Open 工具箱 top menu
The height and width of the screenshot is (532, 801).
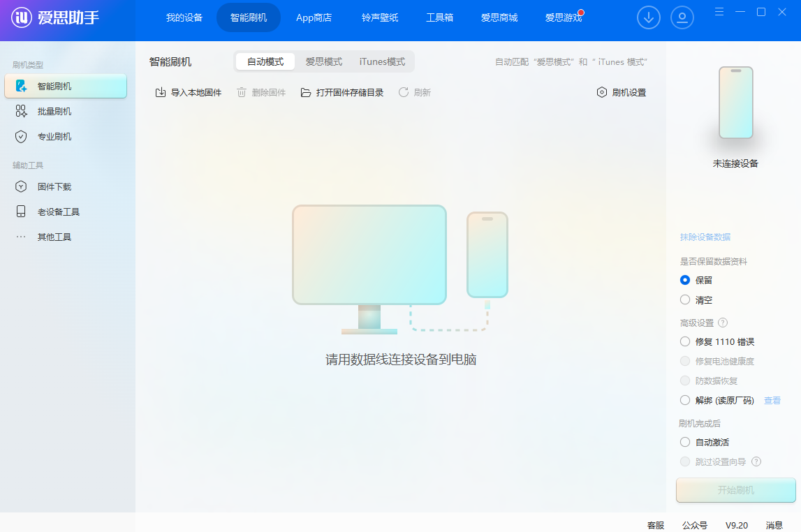click(439, 18)
